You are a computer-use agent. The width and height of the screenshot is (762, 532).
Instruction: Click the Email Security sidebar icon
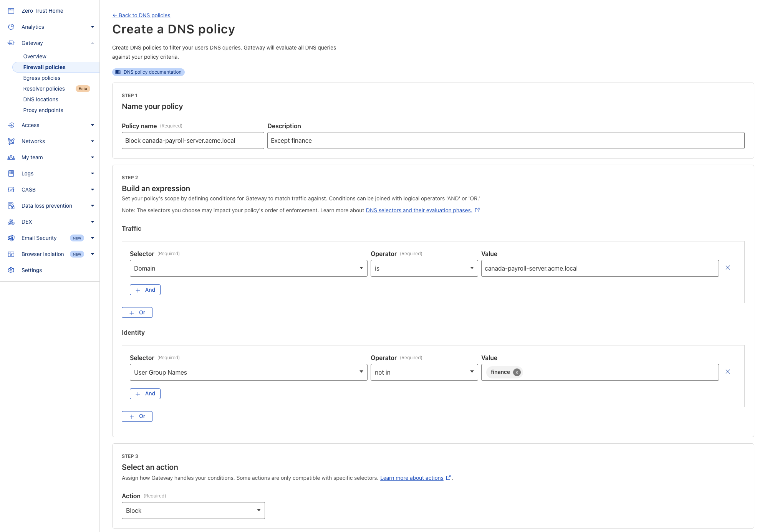[x=11, y=238]
